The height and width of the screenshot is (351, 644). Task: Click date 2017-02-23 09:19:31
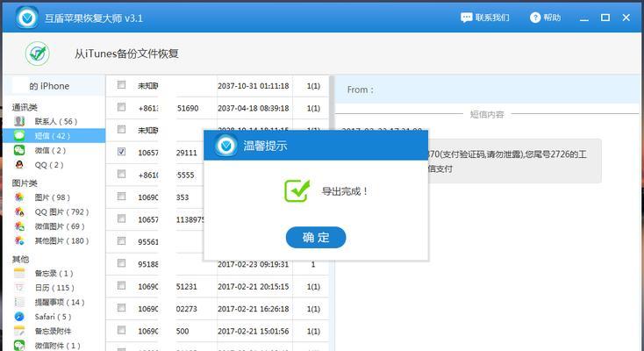(x=253, y=264)
